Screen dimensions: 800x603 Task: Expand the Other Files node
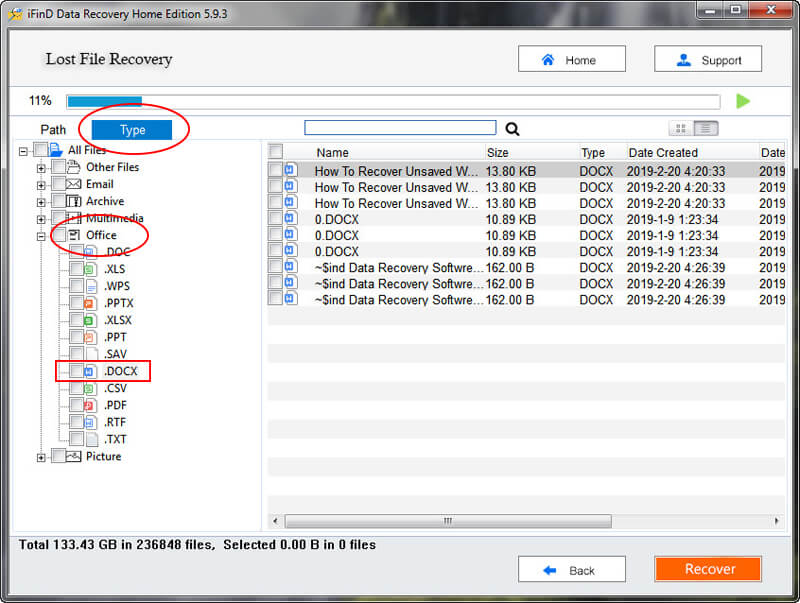pyautogui.click(x=41, y=168)
